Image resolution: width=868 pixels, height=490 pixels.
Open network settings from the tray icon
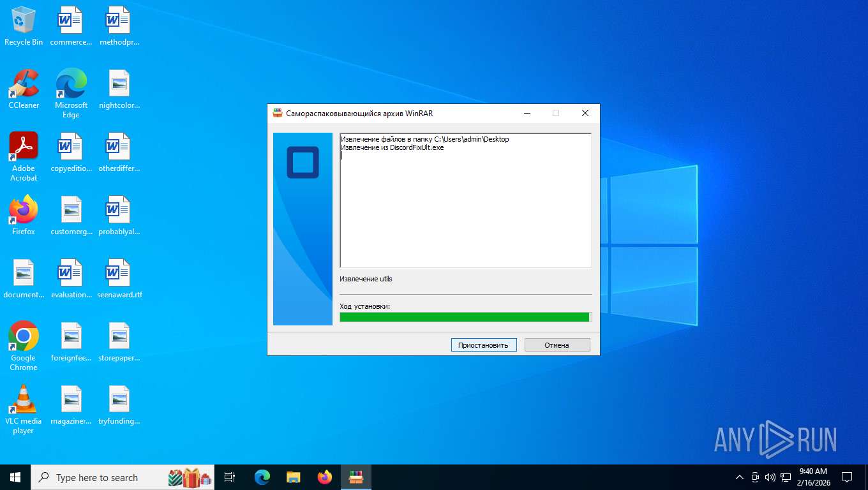pos(786,477)
